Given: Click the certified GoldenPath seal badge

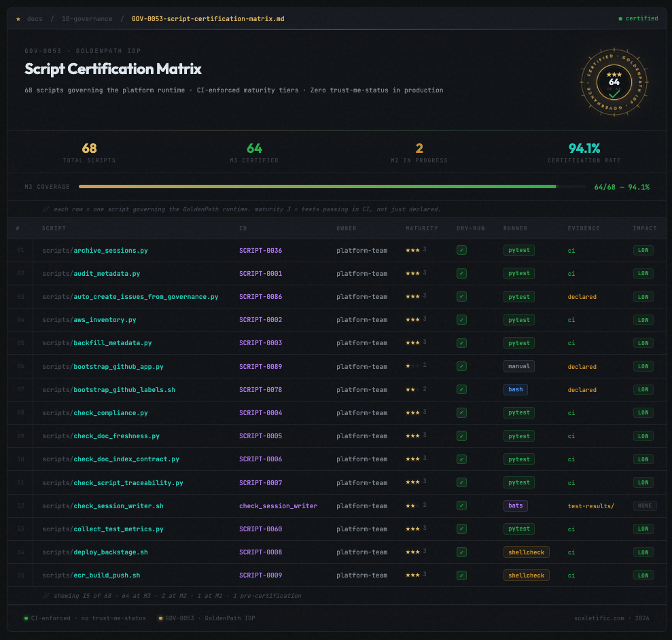Looking at the screenshot, I should [x=614, y=82].
